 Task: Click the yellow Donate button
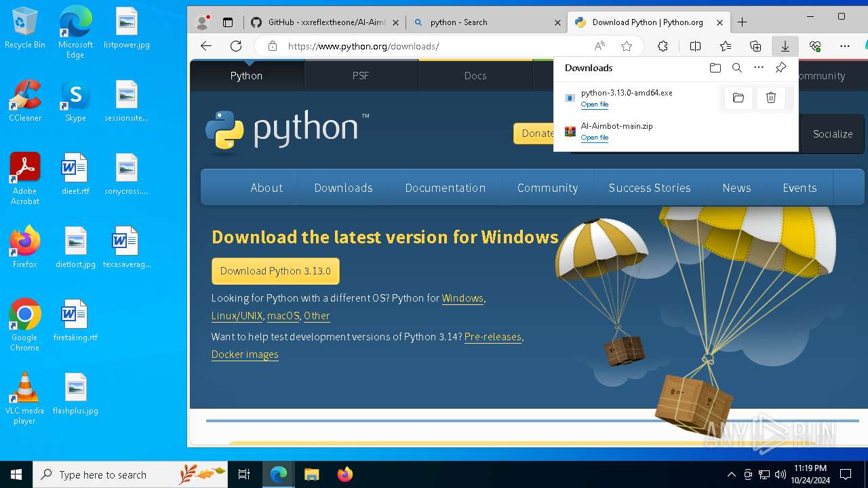pyautogui.click(x=534, y=134)
